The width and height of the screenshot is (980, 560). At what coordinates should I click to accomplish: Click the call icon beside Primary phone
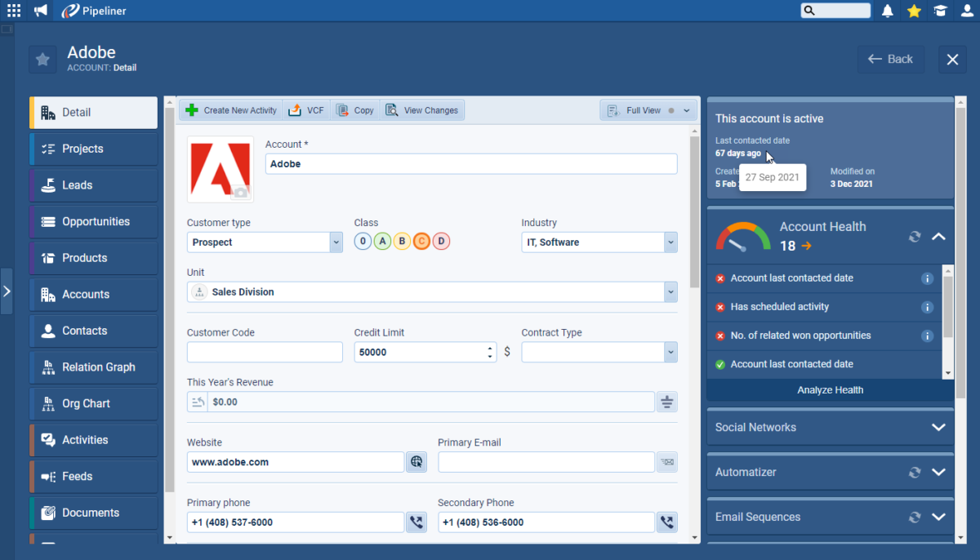pos(416,522)
